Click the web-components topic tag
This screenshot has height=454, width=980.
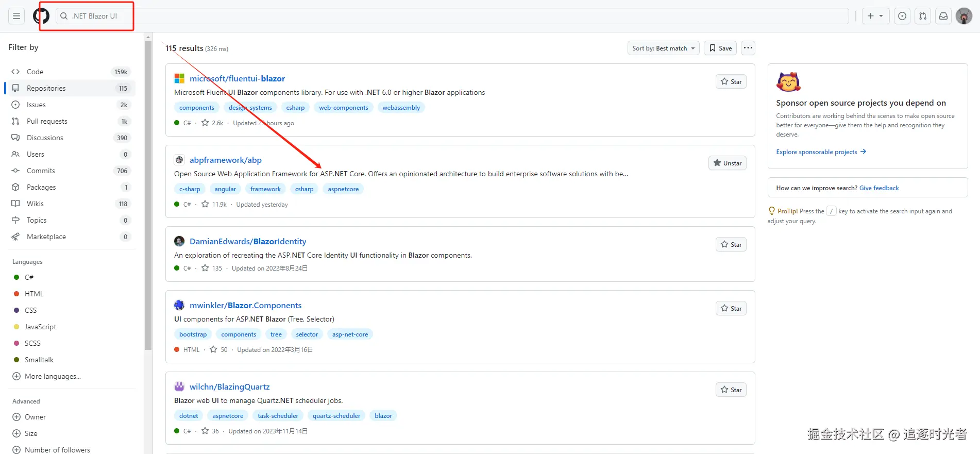coord(344,108)
